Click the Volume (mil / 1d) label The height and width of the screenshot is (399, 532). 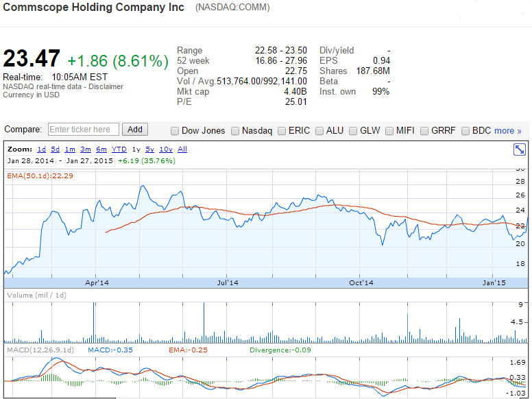tap(36, 295)
